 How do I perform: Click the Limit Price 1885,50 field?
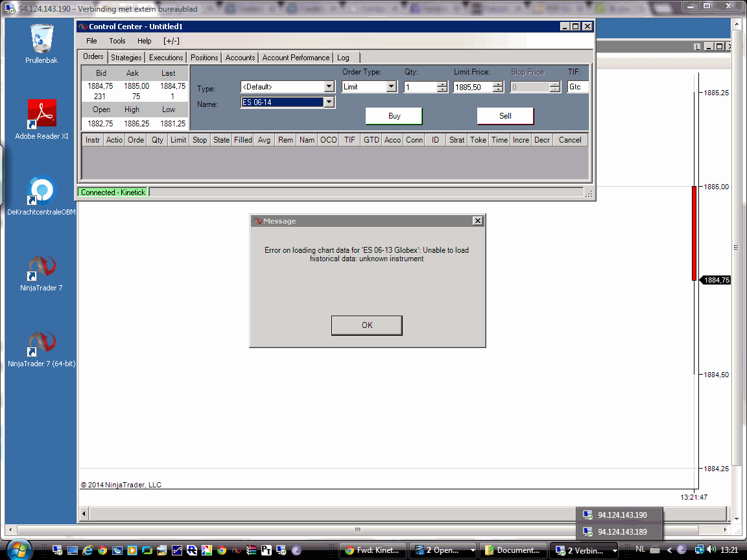coord(473,87)
